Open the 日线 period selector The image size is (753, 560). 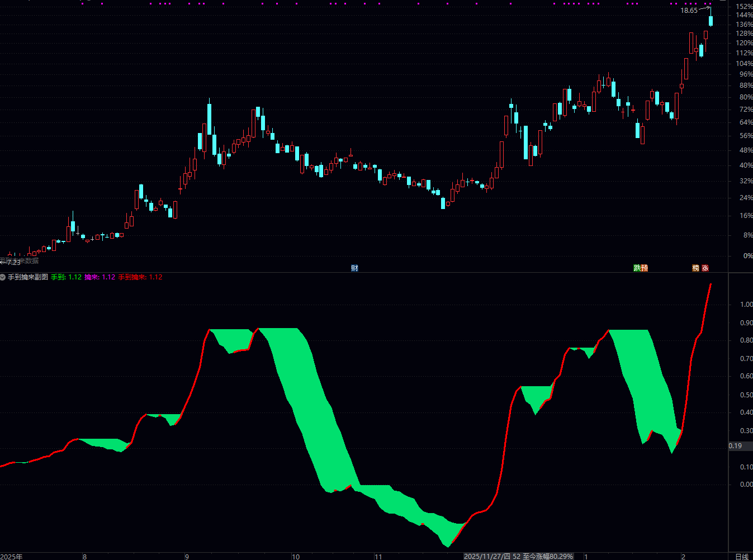click(741, 557)
